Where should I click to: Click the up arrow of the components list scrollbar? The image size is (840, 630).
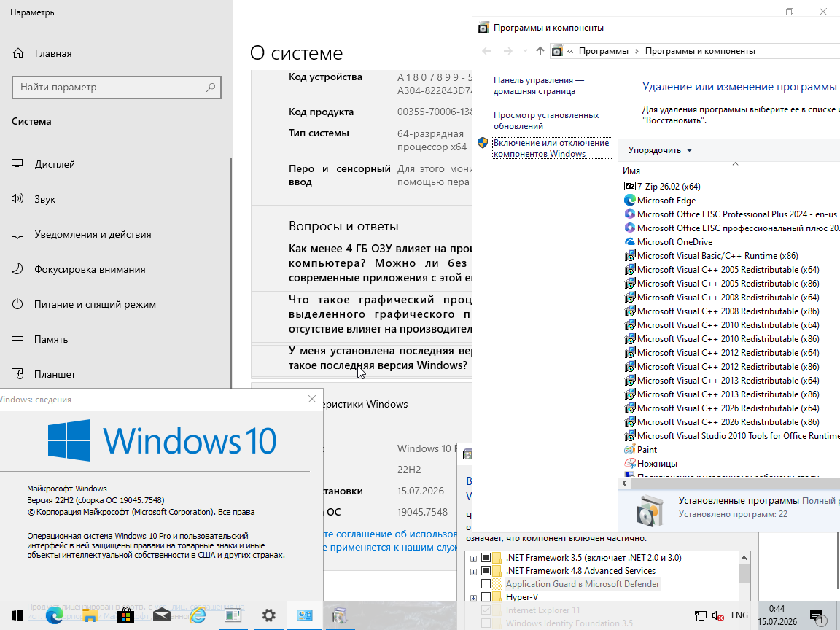click(x=744, y=558)
